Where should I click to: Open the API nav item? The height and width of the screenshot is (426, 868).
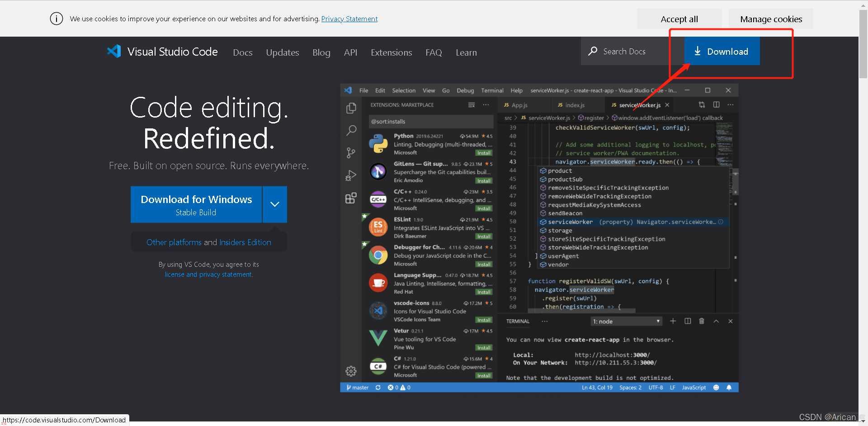point(350,52)
